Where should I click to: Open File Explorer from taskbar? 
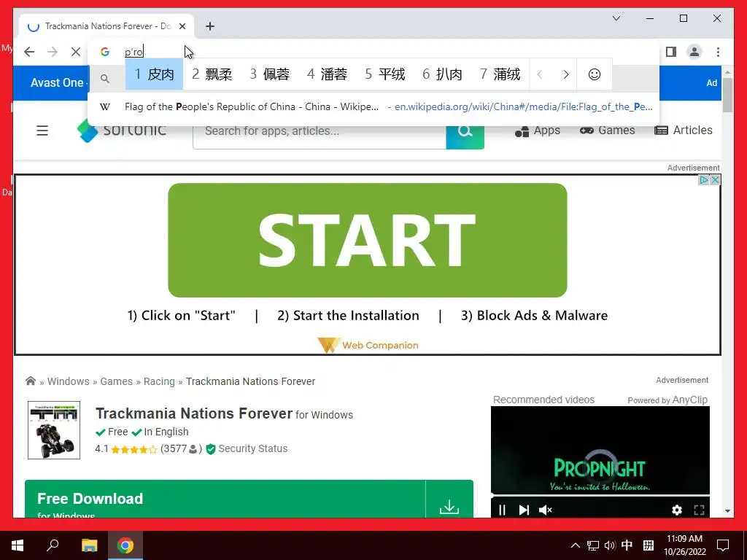[x=89, y=545]
